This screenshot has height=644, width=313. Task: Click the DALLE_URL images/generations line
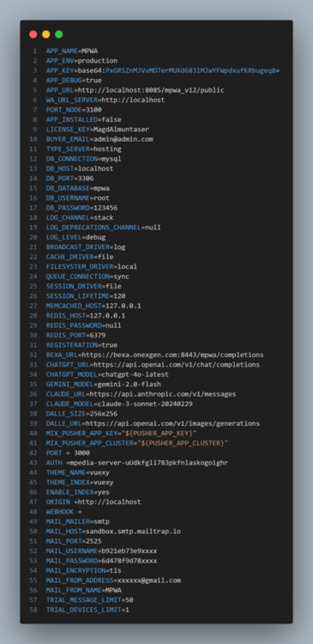(153, 424)
